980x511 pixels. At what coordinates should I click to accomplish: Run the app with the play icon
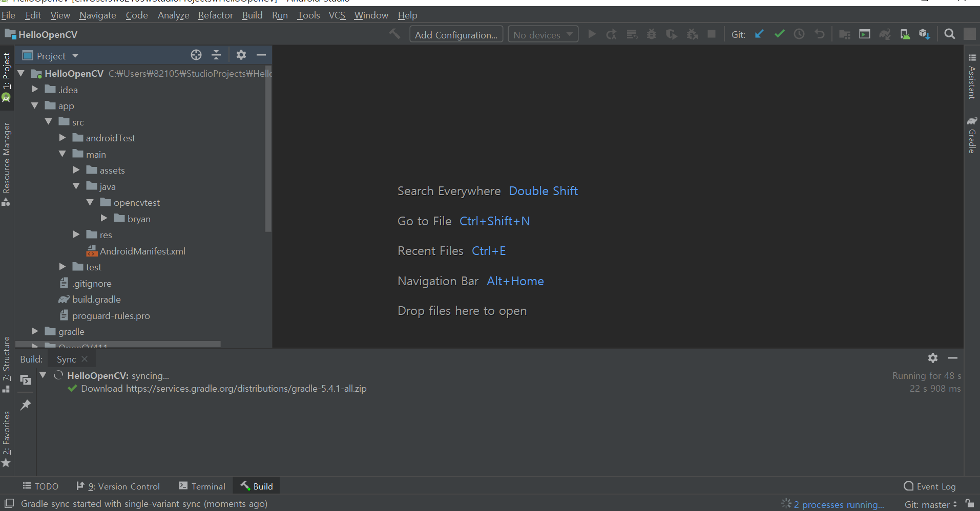click(592, 34)
